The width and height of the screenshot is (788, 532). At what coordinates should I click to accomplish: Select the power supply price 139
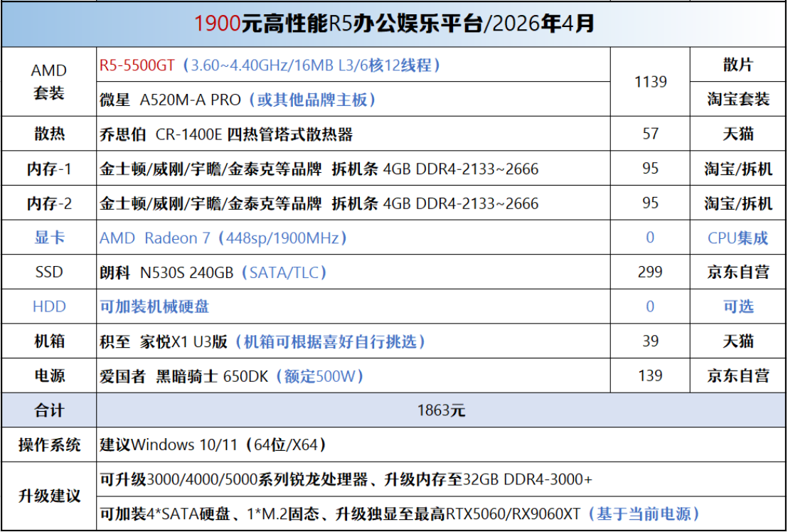[650, 376]
